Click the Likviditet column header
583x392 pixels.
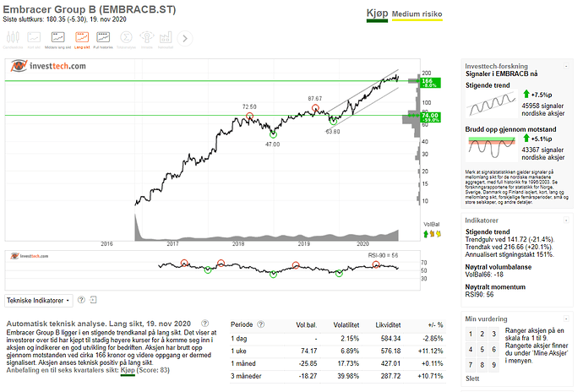(x=388, y=324)
